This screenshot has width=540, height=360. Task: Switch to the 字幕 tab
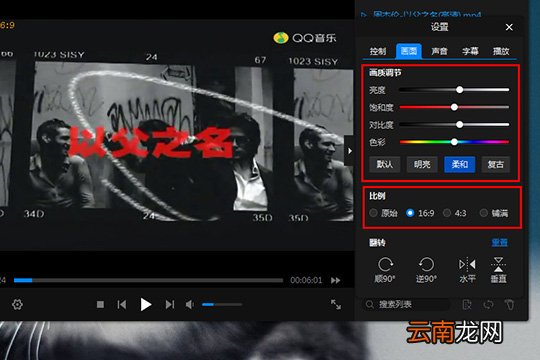[x=470, y=51]
